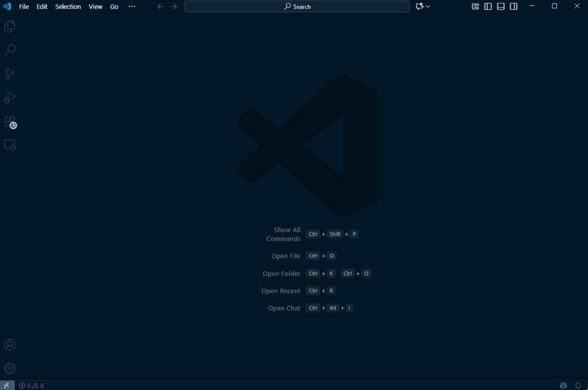The height and width of the screenshot is (390, 588).
Task: Expand the three-dot overflow menu in menu bar
Action: 131,6
